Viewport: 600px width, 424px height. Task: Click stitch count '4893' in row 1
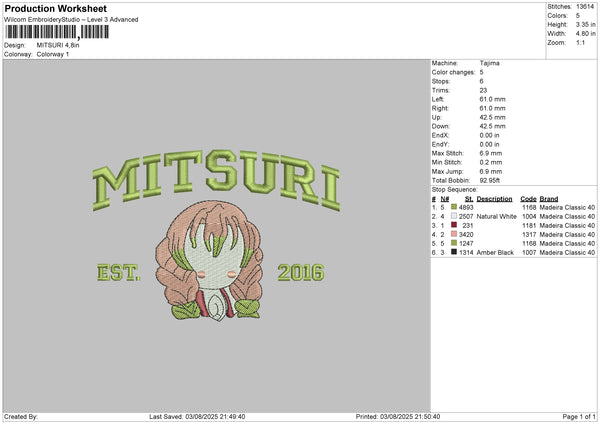tap(466, 207)
